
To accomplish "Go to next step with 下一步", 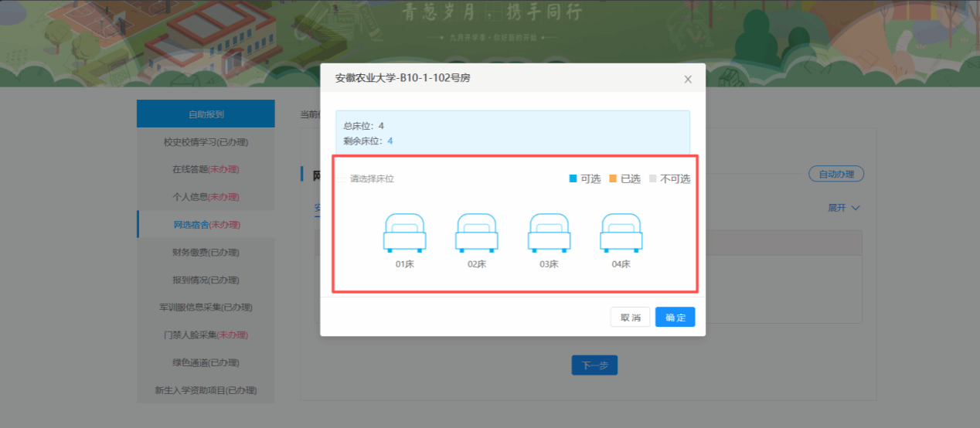I will [594, 365].
